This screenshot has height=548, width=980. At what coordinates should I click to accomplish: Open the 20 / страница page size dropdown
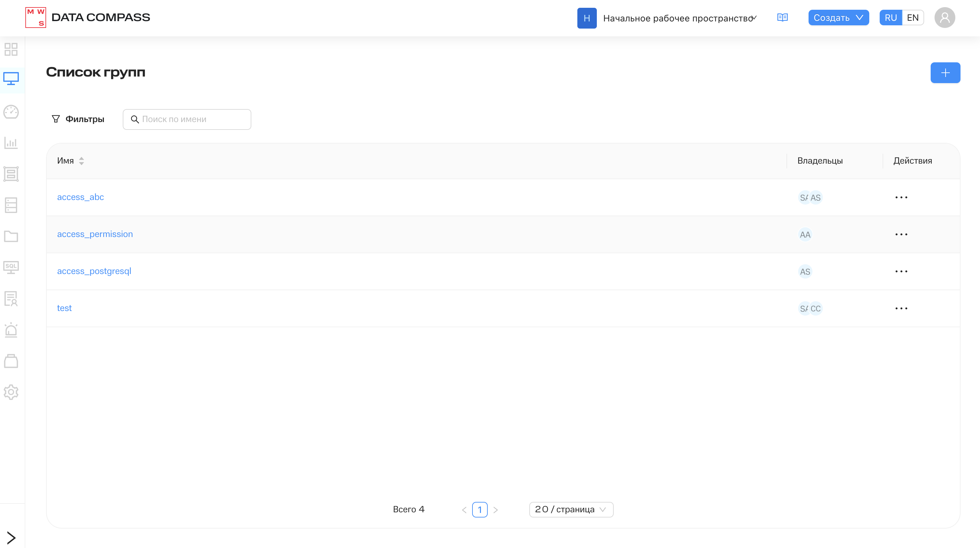click(x=571, y=510)
